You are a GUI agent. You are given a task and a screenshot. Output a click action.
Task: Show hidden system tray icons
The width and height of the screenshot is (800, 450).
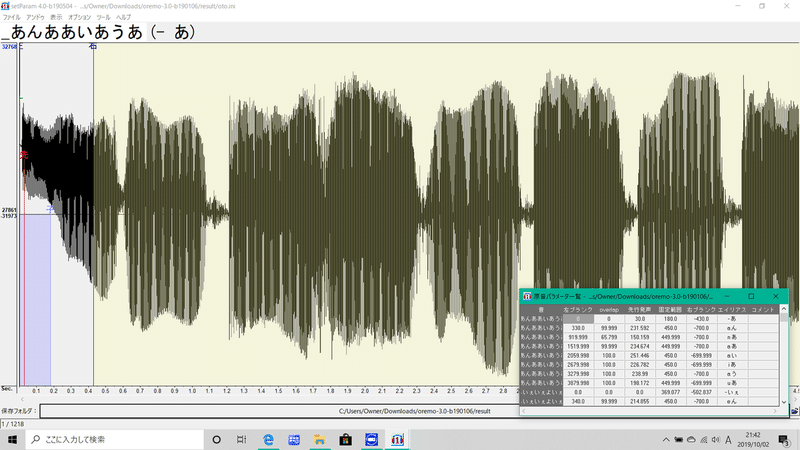(x=666, y=440)
